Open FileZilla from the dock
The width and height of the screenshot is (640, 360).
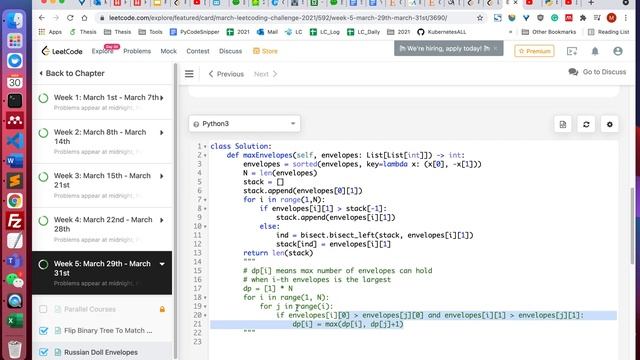[15, 221]
